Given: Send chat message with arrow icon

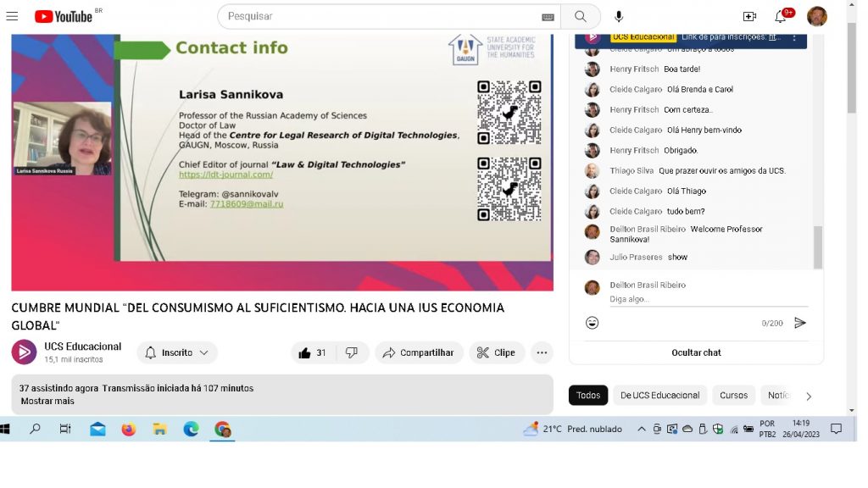Looking at the screenshot, I should (x=799, y=323).
